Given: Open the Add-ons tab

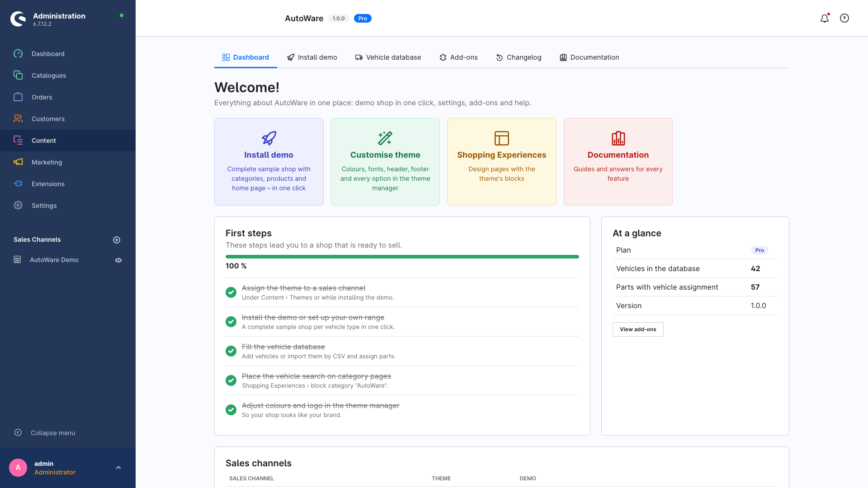Looking at the screenshot, I should point(458,57).
